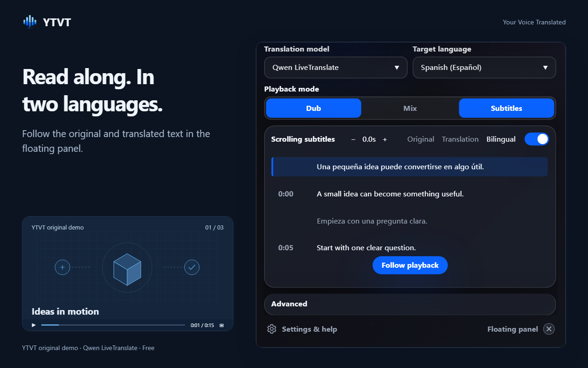Expand the Advanced section
588x368 pixels.
pos(410,304)
